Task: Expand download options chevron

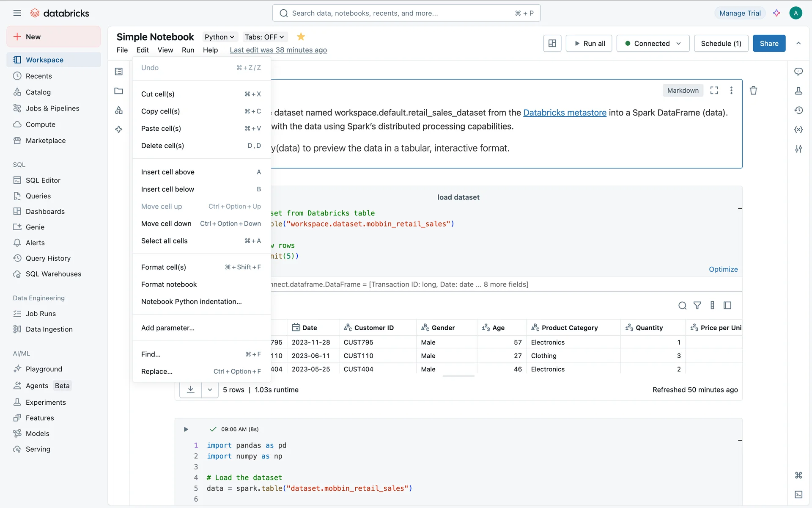Action: point(210,389)
